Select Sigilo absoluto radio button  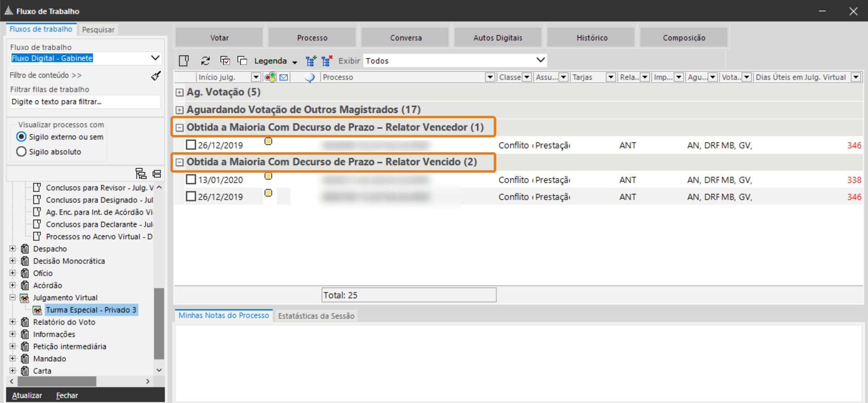(x=21, y=152)
